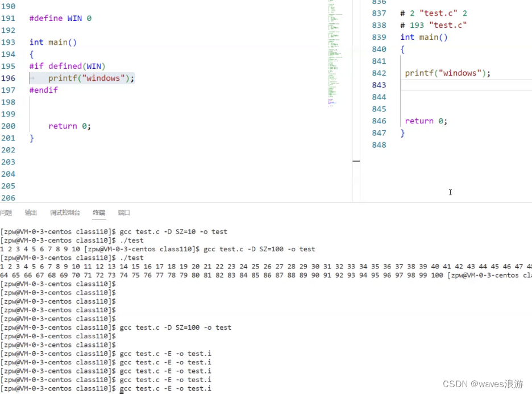
Task: Click terminal output row starting '1 2 3 4' through 47
Action: 266,267
